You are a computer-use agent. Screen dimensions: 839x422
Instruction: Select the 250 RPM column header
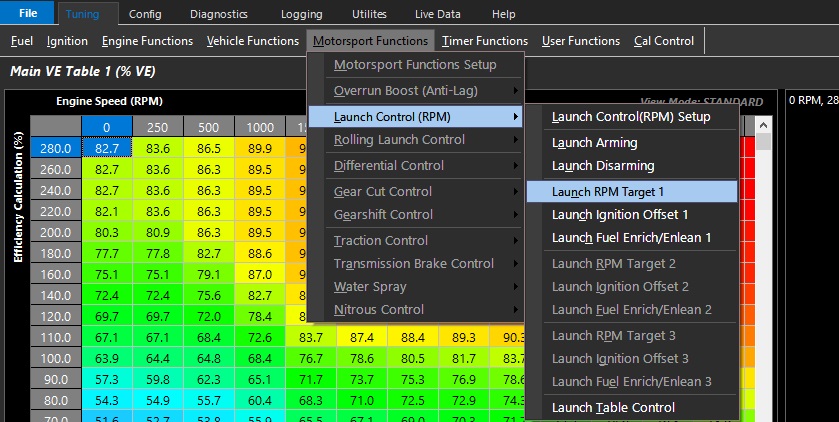coord(157,127)
